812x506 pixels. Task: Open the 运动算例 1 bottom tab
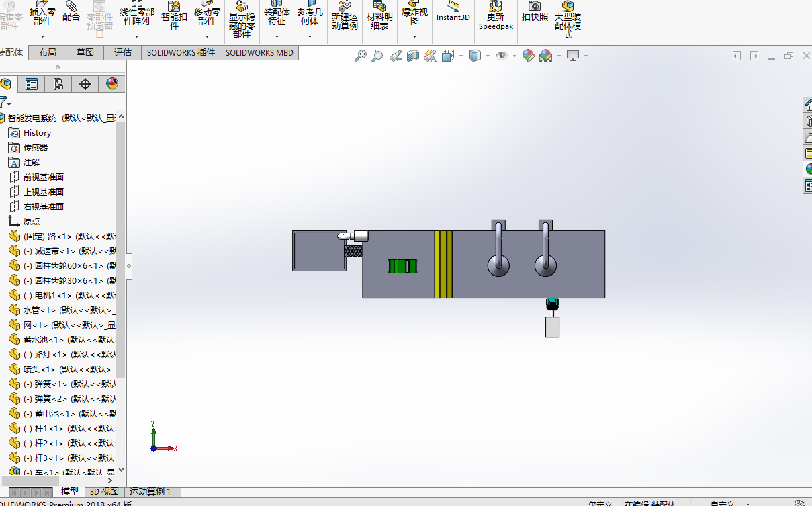tap(150, 492)
